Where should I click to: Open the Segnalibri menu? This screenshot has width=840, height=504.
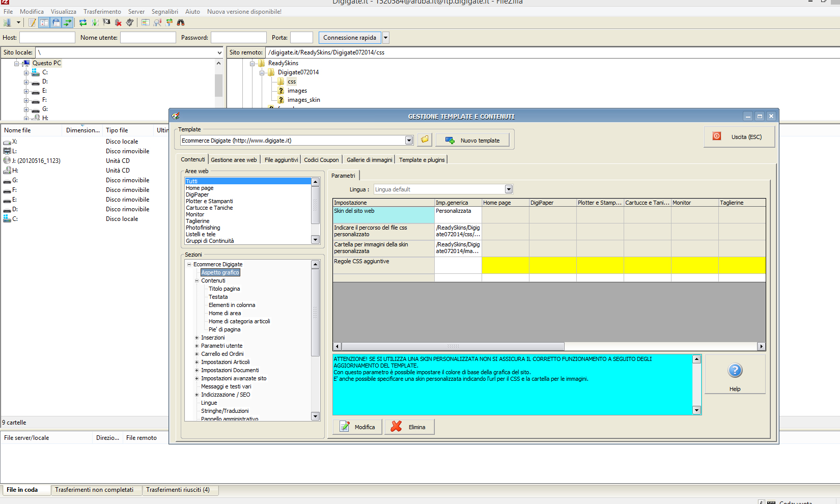(165, 11)
